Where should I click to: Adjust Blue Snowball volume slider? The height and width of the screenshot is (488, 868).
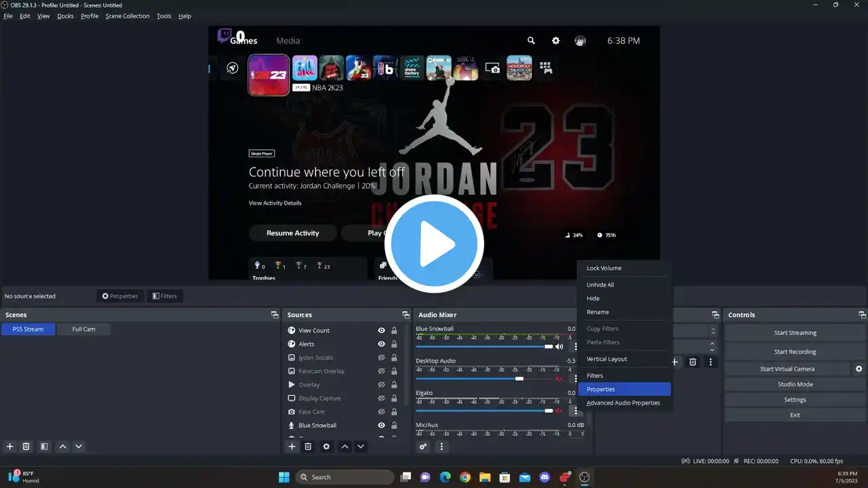[x=485, y=346]
